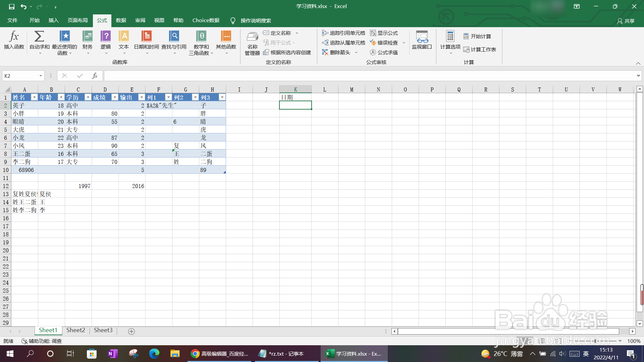
Task: Open the Notepad rz.txt taskbar item
Action: 287,354
